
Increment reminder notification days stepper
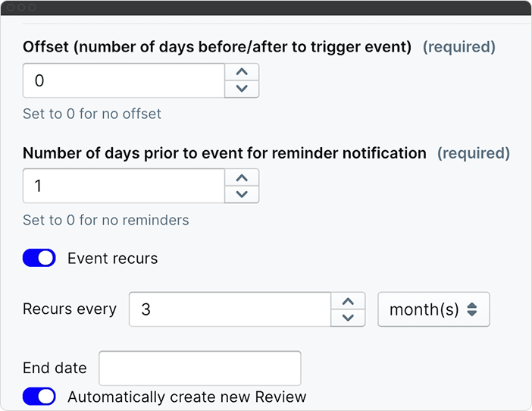[x=242, y=178]
